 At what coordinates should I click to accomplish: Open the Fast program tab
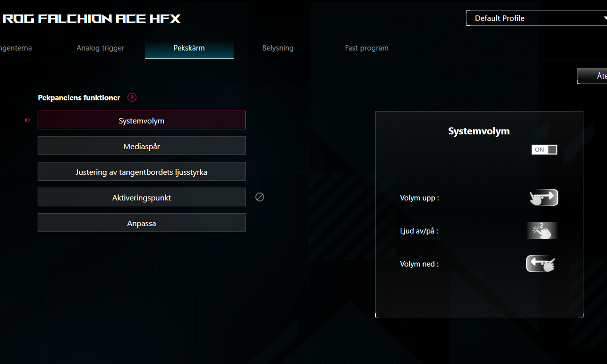(367, 48)
